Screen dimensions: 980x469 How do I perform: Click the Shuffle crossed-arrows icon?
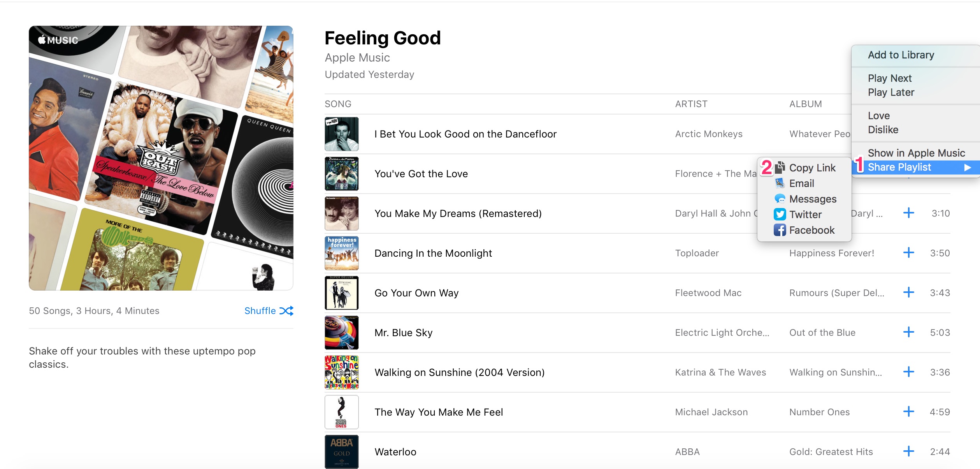point(286,311)
